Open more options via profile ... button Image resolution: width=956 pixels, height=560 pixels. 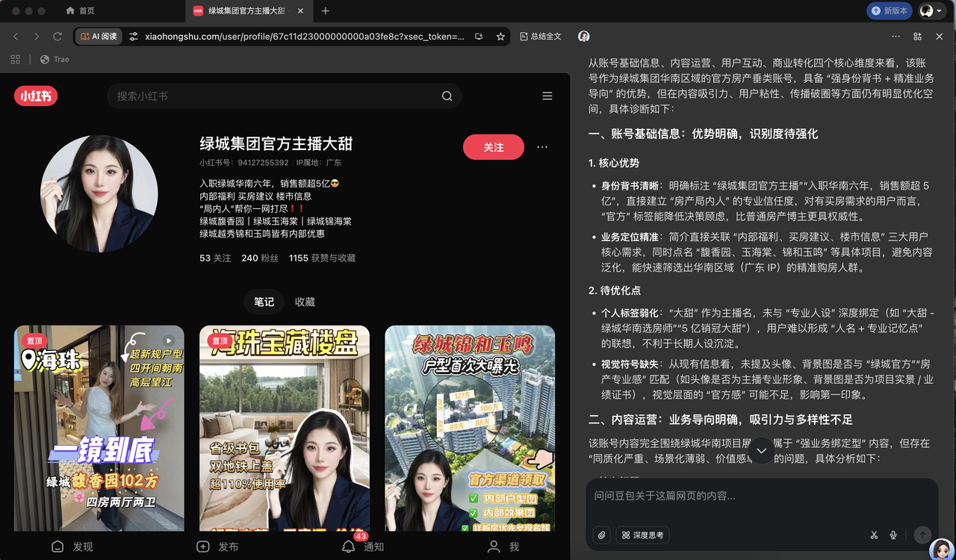pyautogui.click(x=541, y=147)
